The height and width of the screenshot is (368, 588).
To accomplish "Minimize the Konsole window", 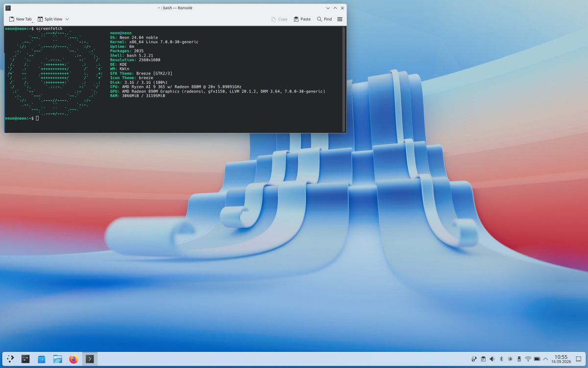I will (x=328, y=8).
